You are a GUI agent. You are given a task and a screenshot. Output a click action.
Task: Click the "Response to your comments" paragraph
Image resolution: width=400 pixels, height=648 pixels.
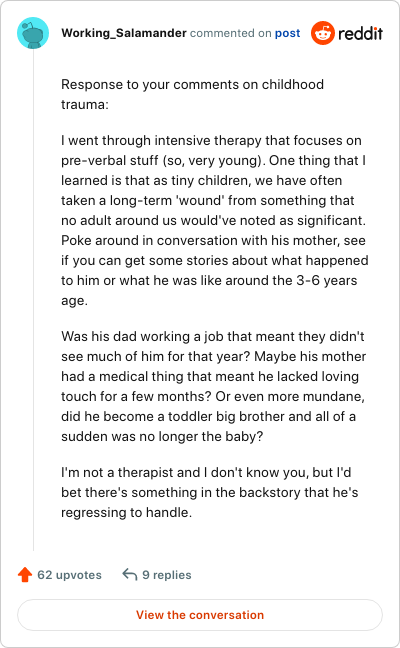tap(193, 94)
